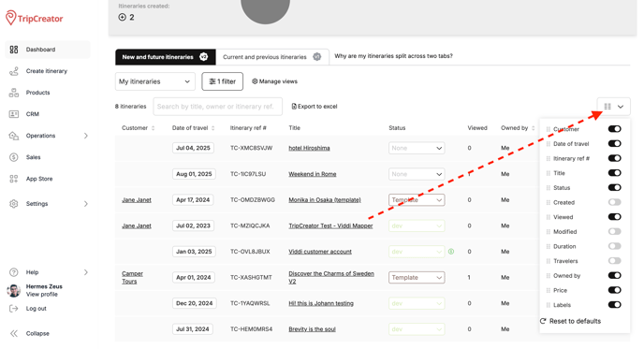Click the Hermes Zeus profile avatar

pyautogui.click(x=14, y=290)
